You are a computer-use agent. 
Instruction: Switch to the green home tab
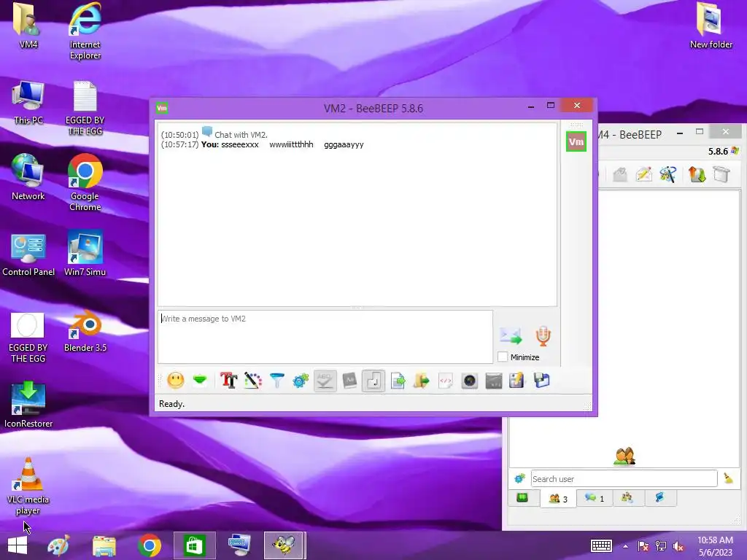(x=522, y=498)
